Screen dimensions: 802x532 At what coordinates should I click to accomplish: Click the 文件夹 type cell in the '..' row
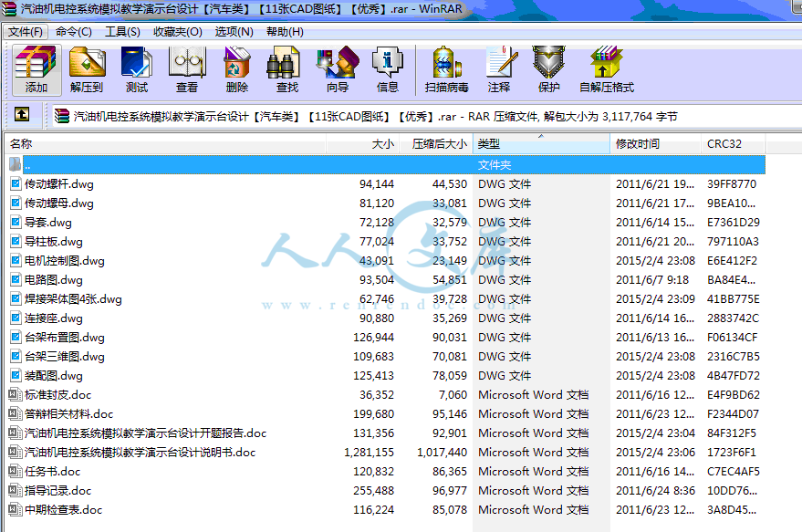[x=495, y=165]
